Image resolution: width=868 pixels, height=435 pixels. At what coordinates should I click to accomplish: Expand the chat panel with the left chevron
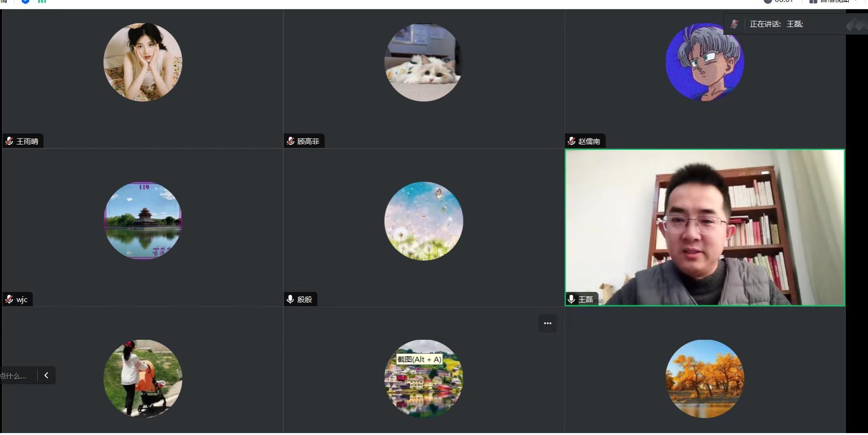[x=46, y=375]
